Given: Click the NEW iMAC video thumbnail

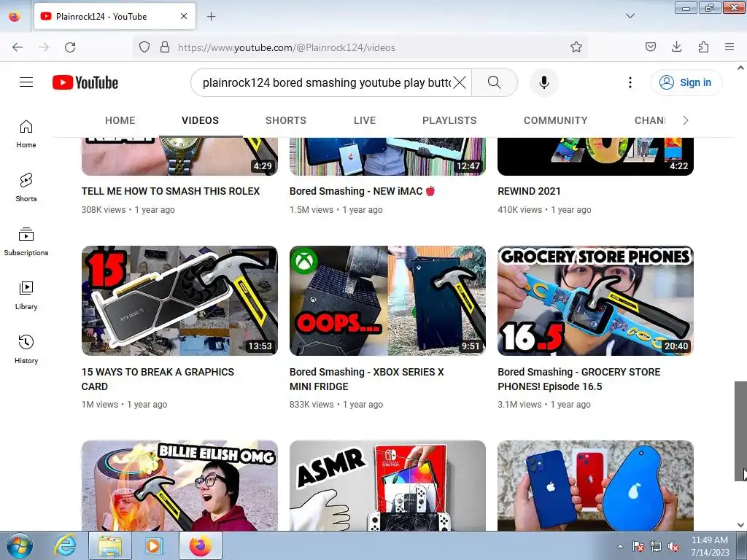Looking at the screenshot, I should click(388, 157).
